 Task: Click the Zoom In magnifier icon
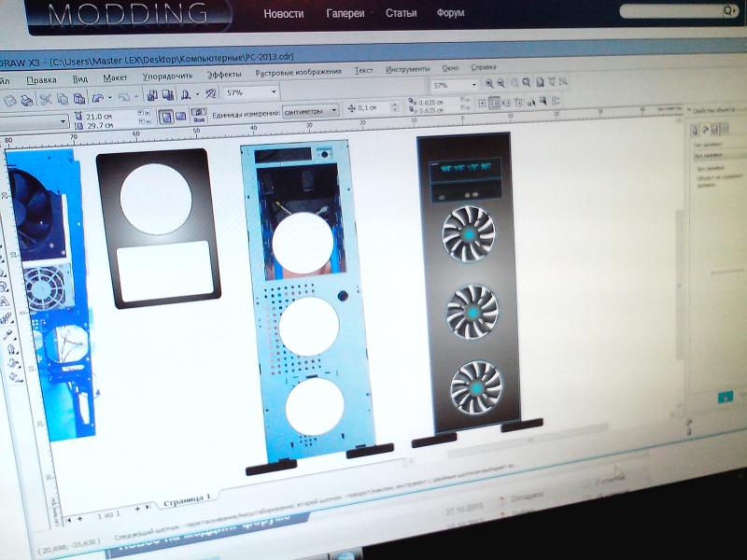tap(488, 84)
